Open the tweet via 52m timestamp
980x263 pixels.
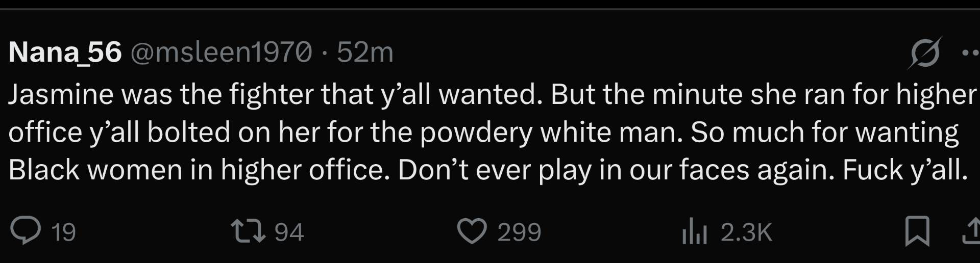coord(365,52)
